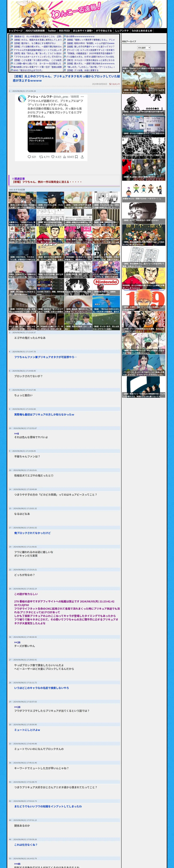
Task: Open the article title about フワちゃん blocking プリキュアオタク
Action: pyautogui.click(x=66, y=79)
